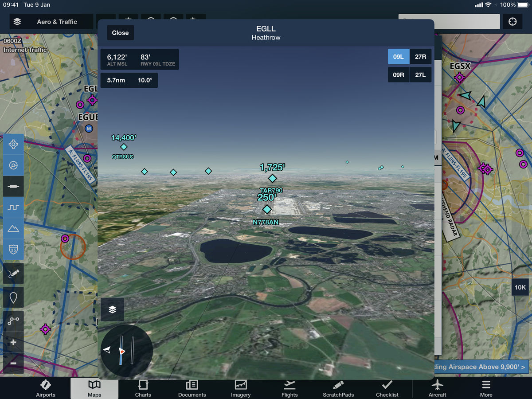Image resolution: width=532 pixels, height=399 pixels.
Task: Close the EGLL Heathrow 3D view
Action: pyautogui.click(x=120, y=33)
